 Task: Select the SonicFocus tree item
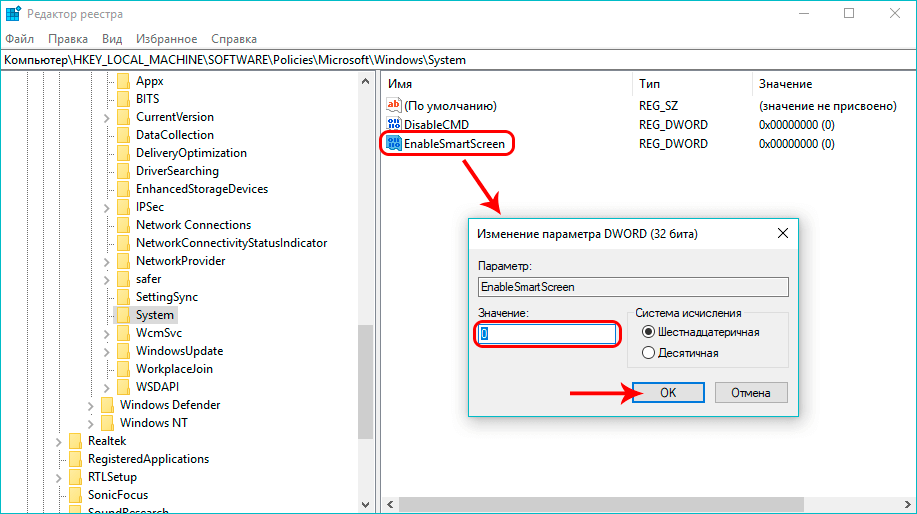click(x=118, y=495)
